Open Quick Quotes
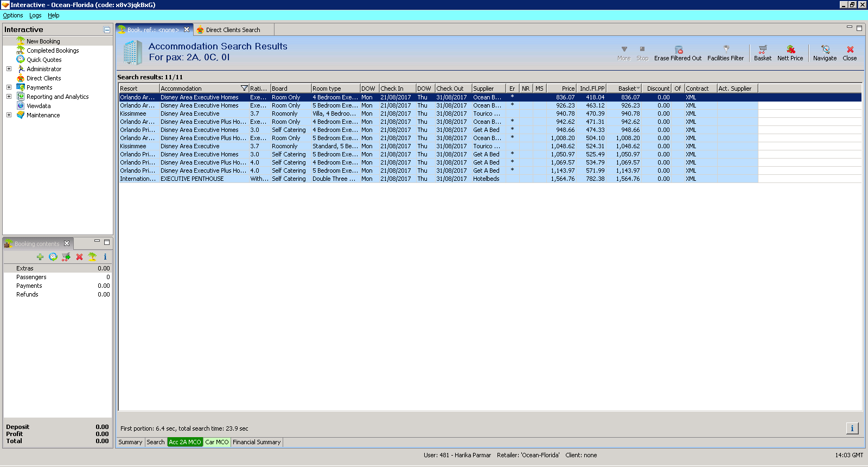Viewport: 868px width, 467px height. pos(44,60)
